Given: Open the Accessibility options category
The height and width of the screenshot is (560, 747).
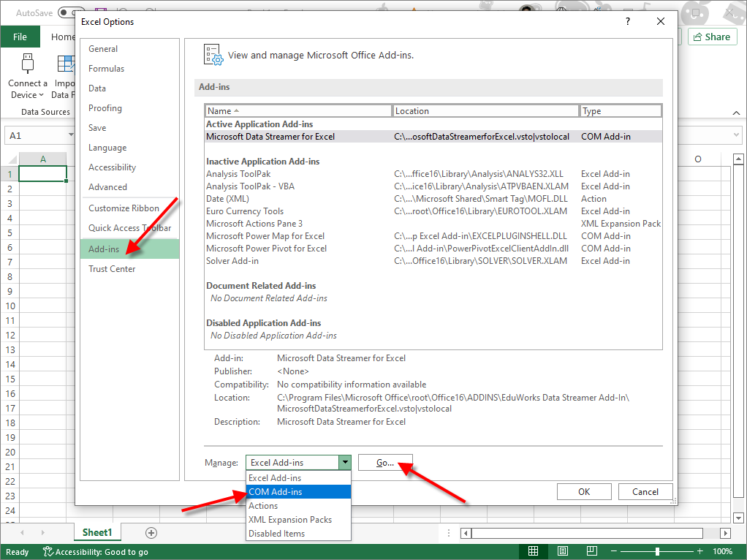Looking at the screenshot, I should (129, 167).
